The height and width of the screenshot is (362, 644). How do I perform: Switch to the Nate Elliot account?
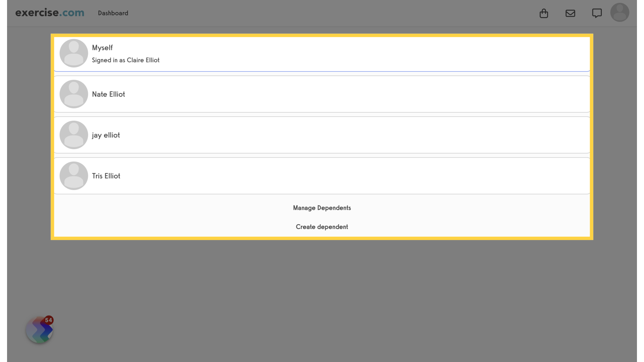[x=322, y=94]
